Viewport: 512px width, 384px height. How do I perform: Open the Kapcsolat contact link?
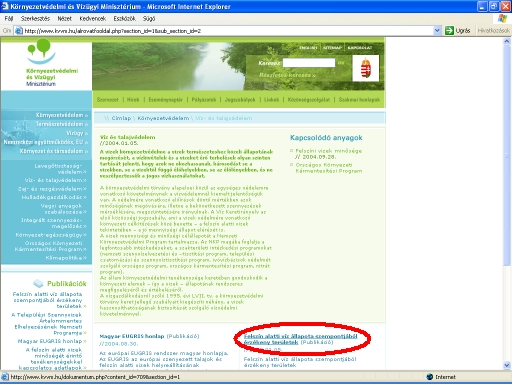[360, 48]
